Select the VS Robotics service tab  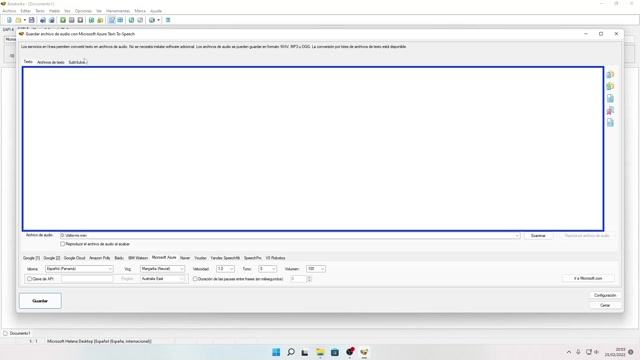pyautogui.click(x=276, y=258)
